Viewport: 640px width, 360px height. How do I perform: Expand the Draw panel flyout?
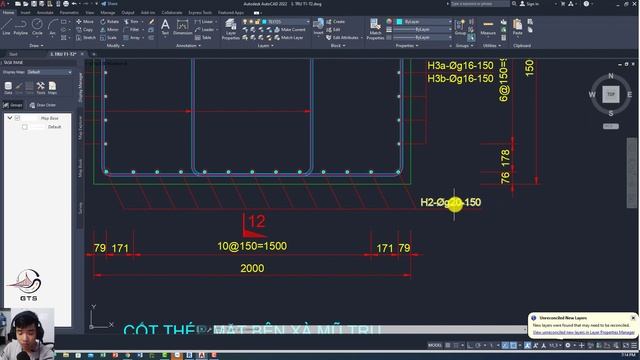tap(36, 46)
